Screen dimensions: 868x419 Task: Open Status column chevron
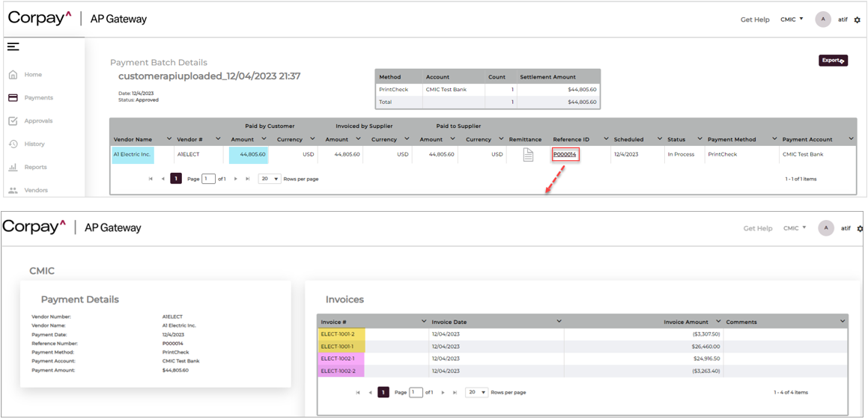coord(699,138)
